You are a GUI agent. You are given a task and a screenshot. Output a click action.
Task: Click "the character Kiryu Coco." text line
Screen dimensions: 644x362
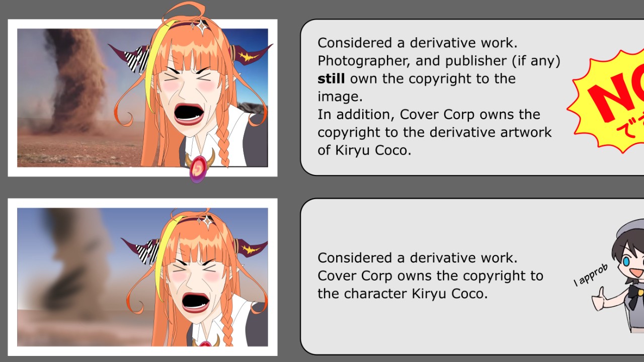point(403,294)
